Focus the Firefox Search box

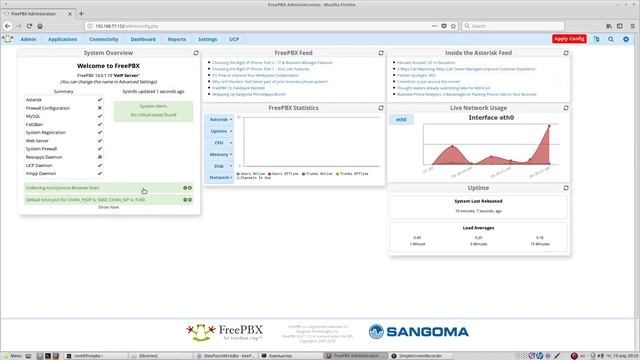(513, 26)
